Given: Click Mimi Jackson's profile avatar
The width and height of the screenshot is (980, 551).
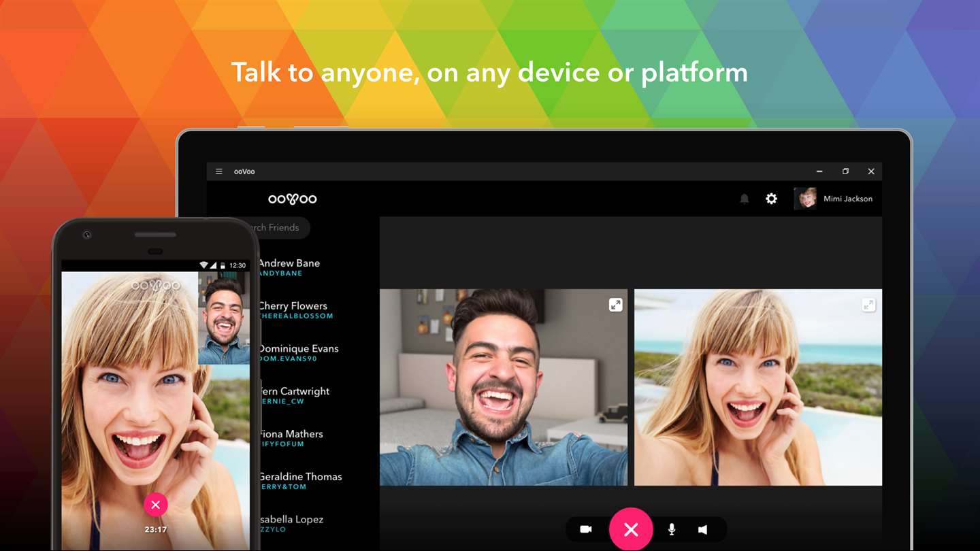Looking at the screenshot, I should click(x=805, y=199).
